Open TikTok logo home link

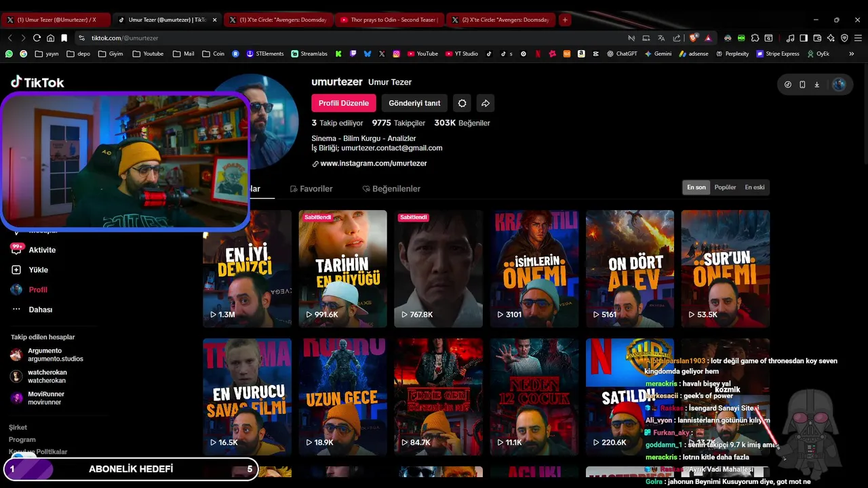[37, 82]
